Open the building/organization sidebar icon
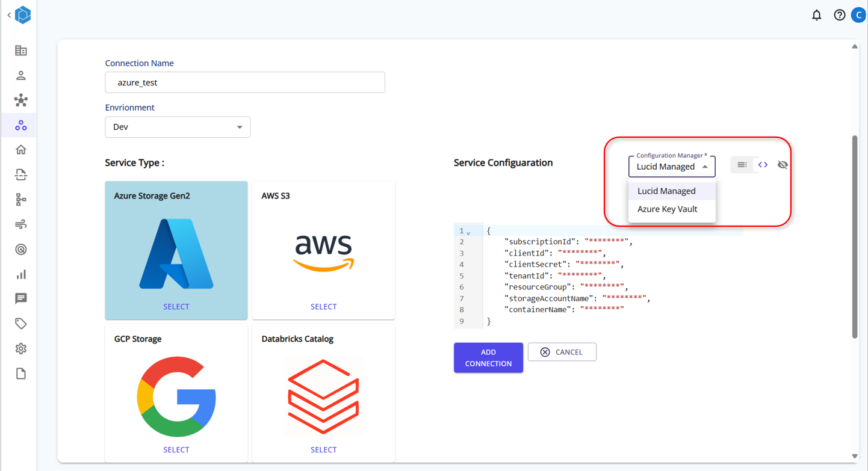The width and height of the screenshot is (868, 471). [21, 51]
